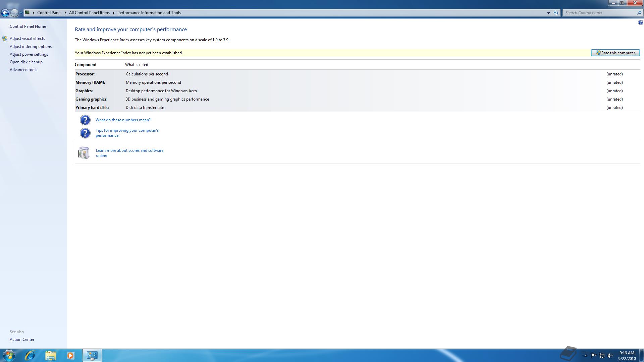
Task: Click help icon next to What do these numbers mean
Action: click(x=85, y=120)
